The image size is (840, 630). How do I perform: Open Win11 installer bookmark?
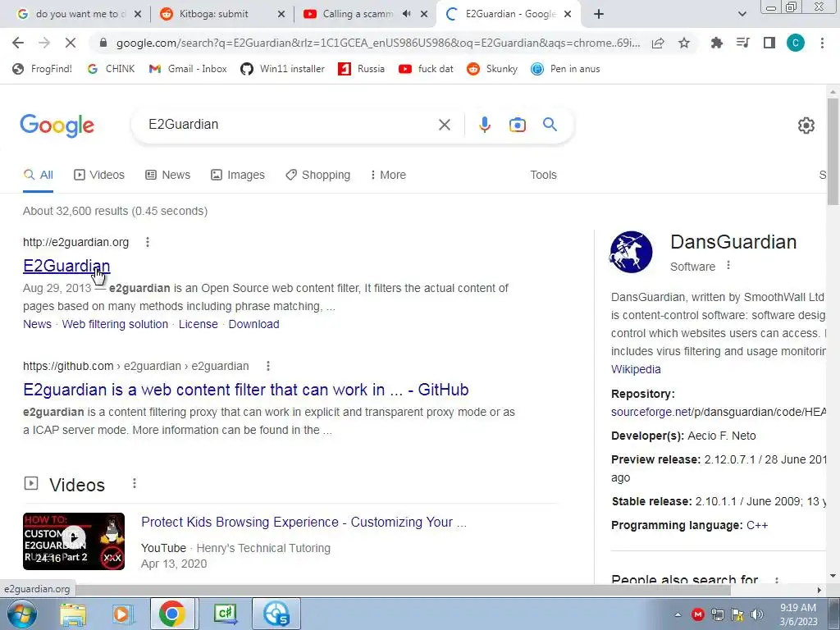[x=282, y=69]
